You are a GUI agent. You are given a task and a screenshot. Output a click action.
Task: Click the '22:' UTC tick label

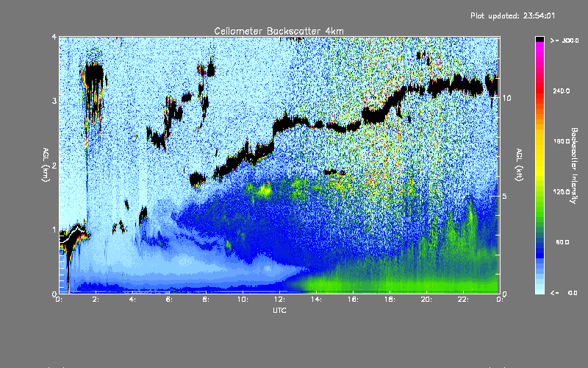(x=463, y=300)
